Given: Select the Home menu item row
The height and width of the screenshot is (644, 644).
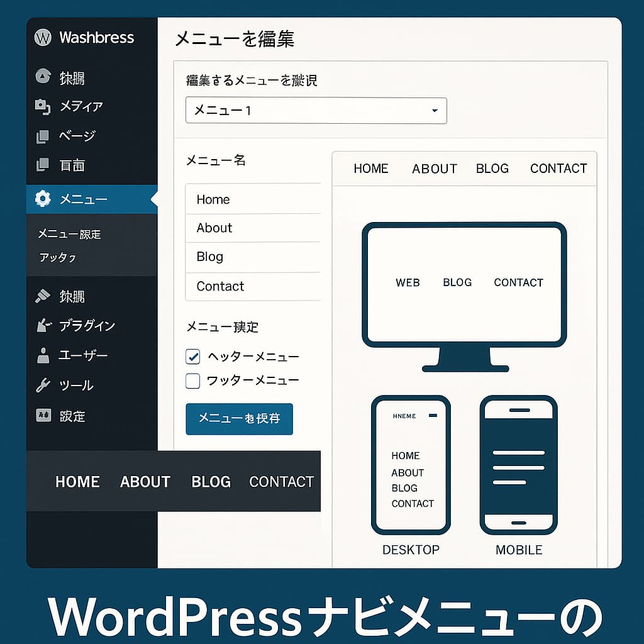Looking at the screenshot, I should tap(253, 199).
